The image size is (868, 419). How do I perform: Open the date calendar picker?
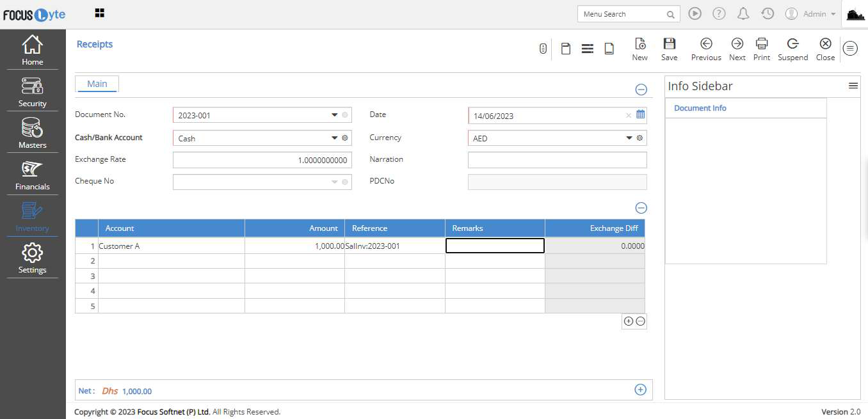point(640,115)
